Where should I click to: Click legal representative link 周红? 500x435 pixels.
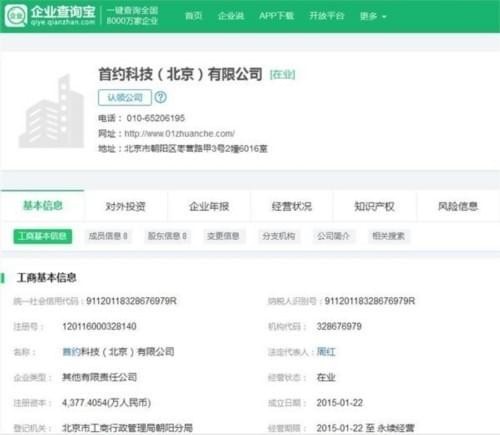coord(326,352)
